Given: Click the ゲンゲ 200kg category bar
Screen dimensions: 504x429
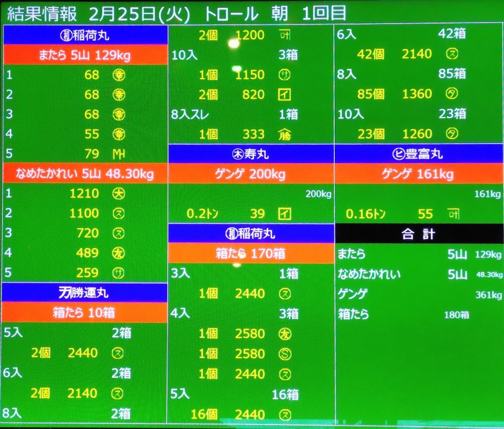Looking at the screenshot, I should click(251, 174).
